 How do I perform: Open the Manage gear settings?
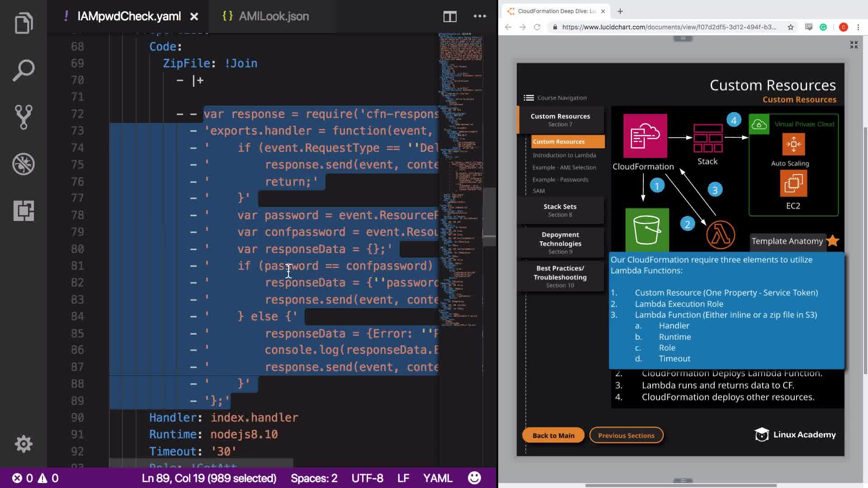(x=24, y=444)
